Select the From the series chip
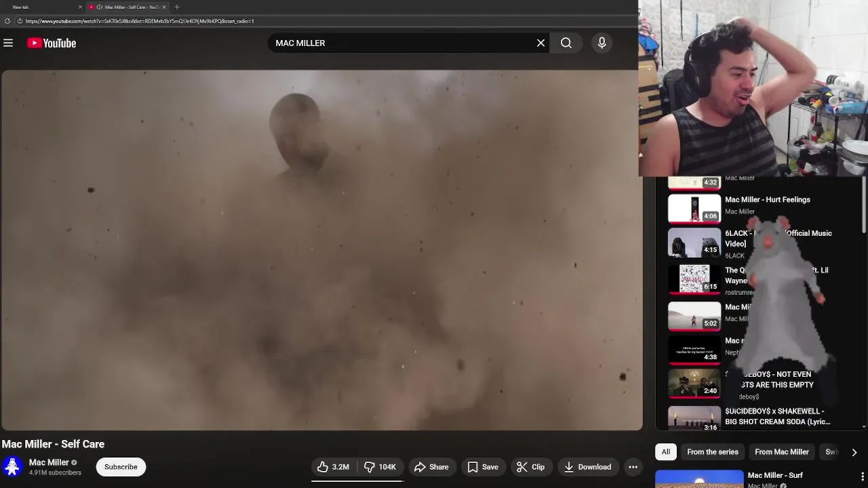Image resolution: width=868 pixels, height=488 pixels. click(x=713, y=452)
